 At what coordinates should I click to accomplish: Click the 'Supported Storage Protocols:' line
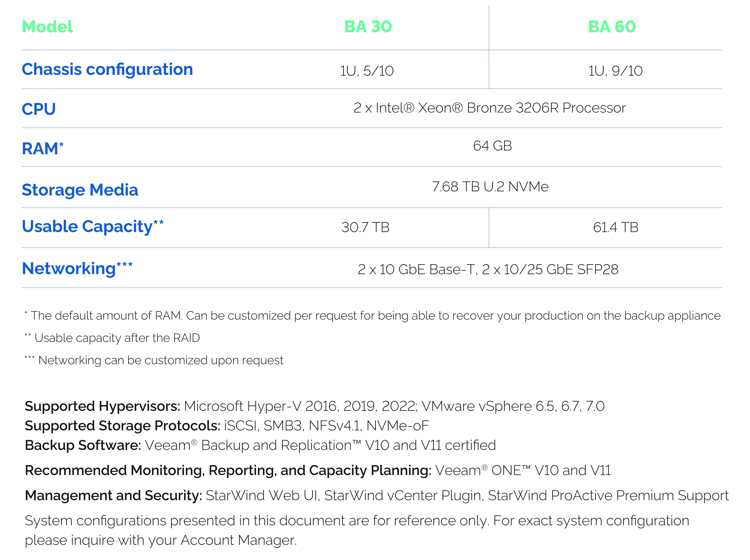[x=227, y=426]
